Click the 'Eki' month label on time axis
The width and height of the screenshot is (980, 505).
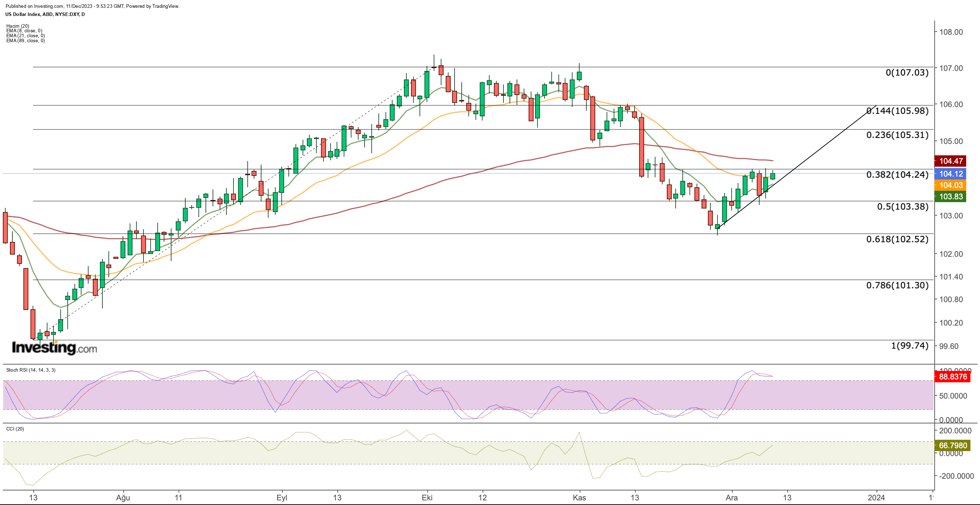point(427,498)
